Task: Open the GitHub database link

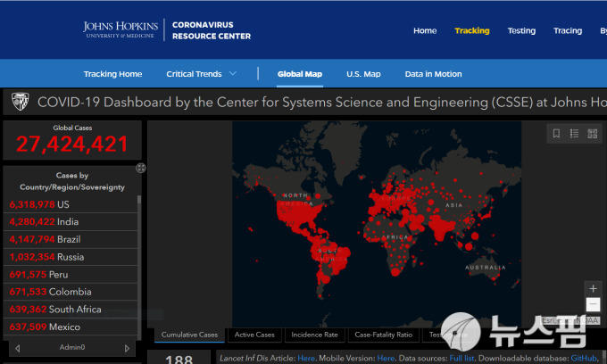Action: [584, 358]
